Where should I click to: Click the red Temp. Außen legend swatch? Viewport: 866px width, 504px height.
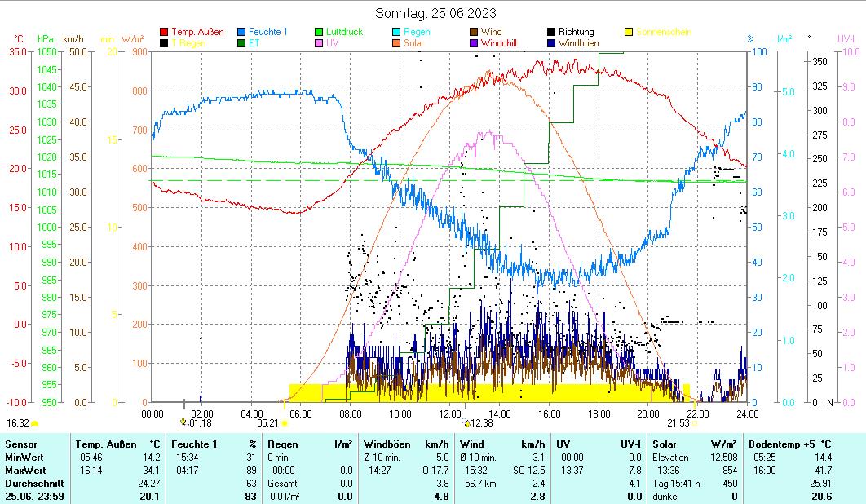point(164,32)
